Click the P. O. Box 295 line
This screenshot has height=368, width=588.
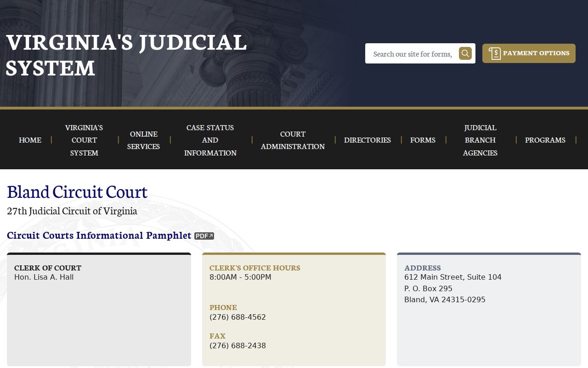click(x=428, y=288)
